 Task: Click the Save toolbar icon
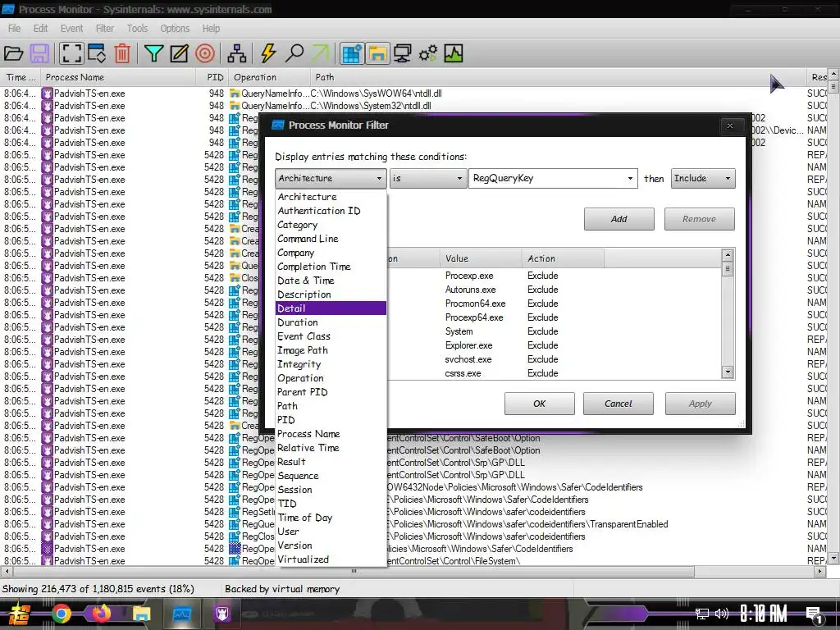tap(39, 53)
